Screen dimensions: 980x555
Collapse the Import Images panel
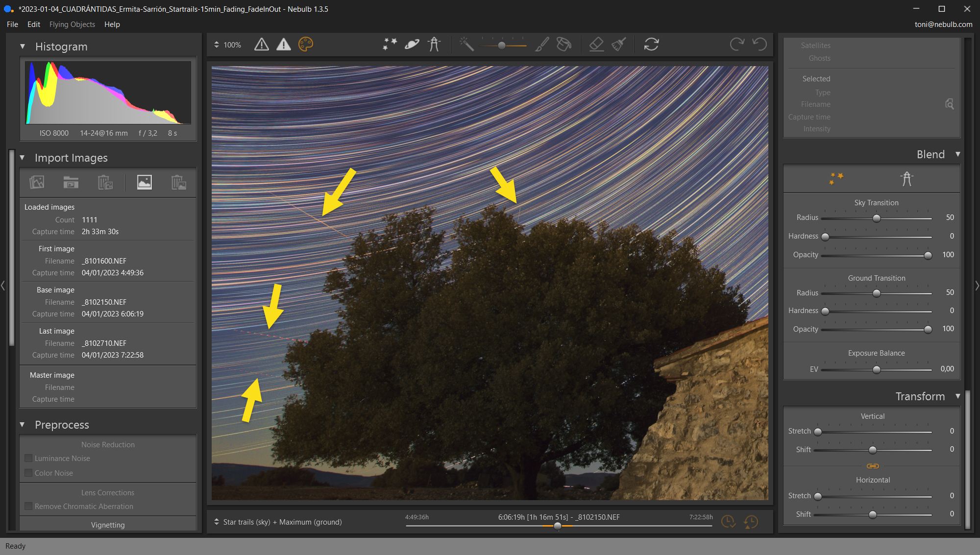tap(22, 158)
